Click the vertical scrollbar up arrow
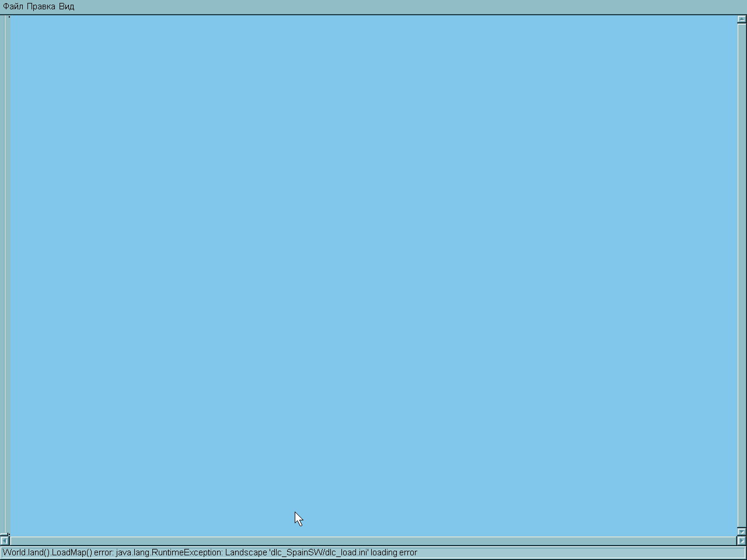This screenshot has height=560, width=747. [x=742, y=19]
